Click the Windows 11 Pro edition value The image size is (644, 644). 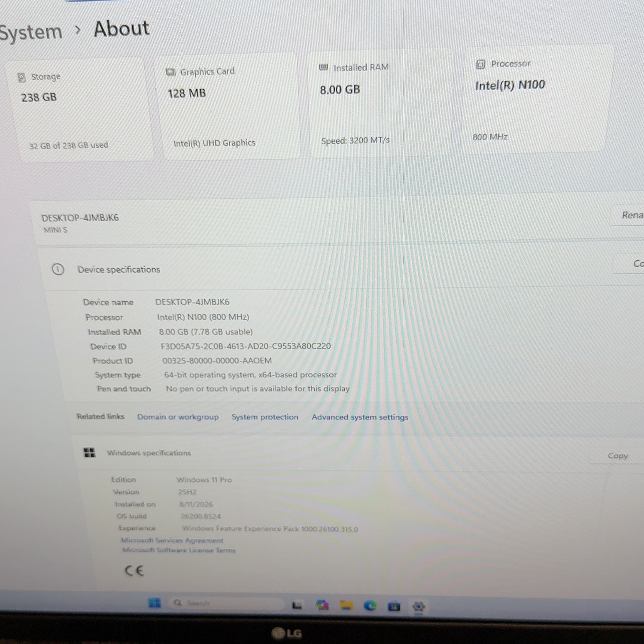204,480
